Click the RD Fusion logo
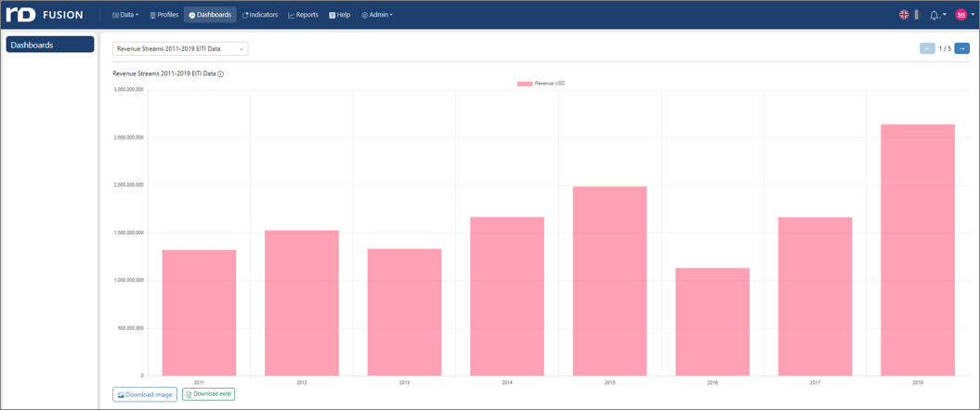Screen dimensions: 980x410 click(44, 14)
